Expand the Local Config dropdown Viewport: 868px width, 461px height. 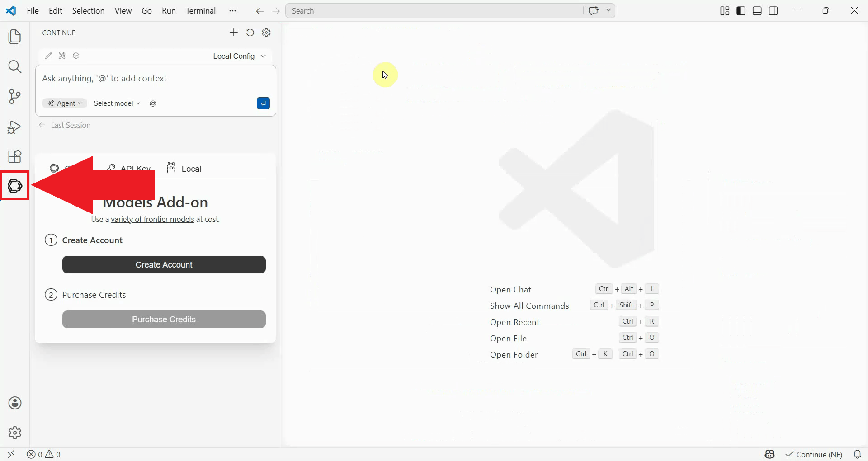(239, 56)
